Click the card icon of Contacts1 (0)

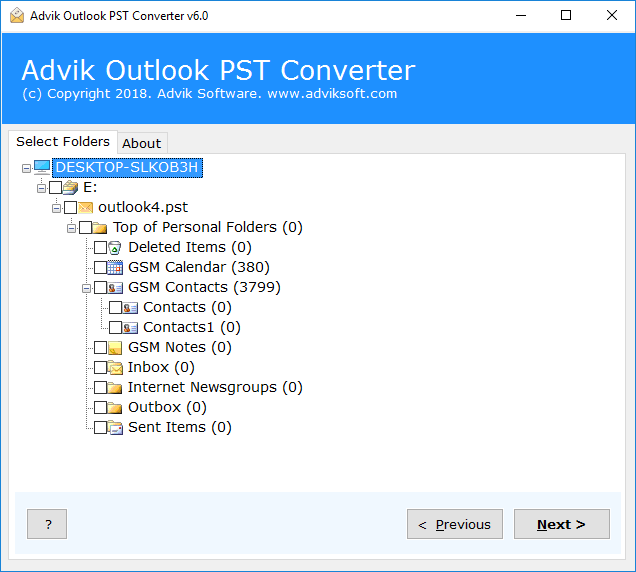click(x=130, y=327)
